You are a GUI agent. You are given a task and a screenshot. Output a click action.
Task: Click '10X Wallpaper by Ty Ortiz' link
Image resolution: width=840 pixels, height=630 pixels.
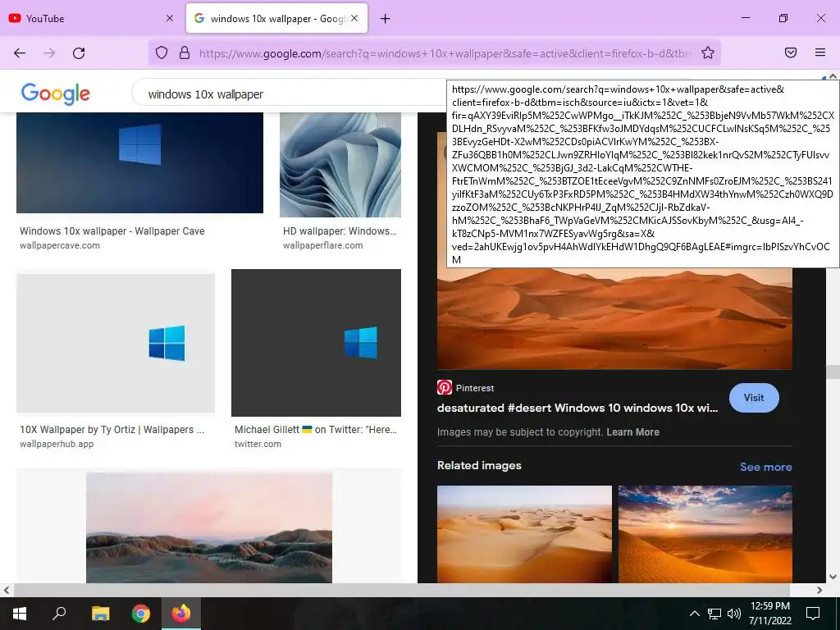(x=112, y=430)
